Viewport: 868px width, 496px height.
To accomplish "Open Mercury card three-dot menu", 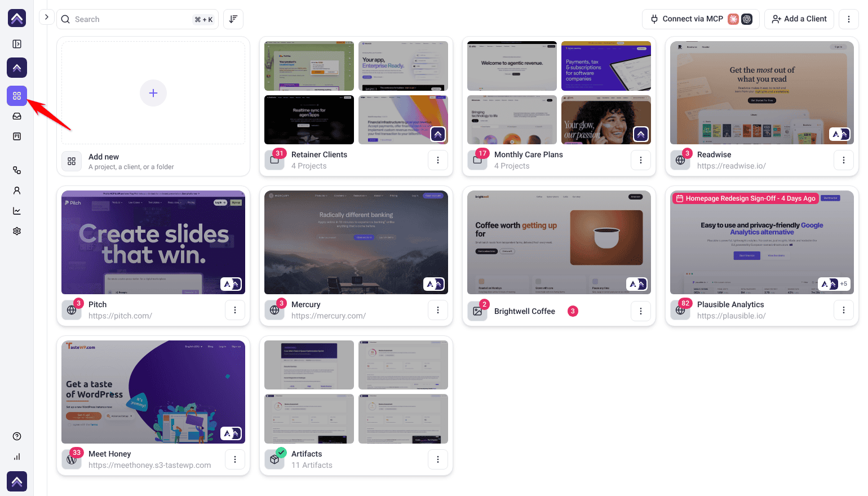I will (x=438, y=310).
